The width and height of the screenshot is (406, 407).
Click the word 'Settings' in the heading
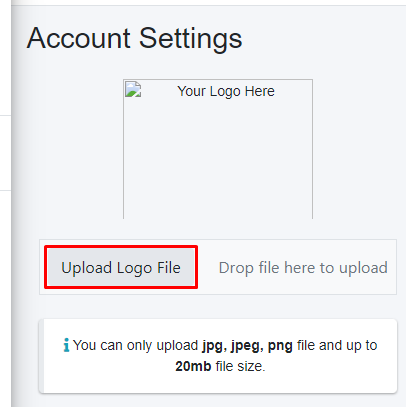[191, 39]
